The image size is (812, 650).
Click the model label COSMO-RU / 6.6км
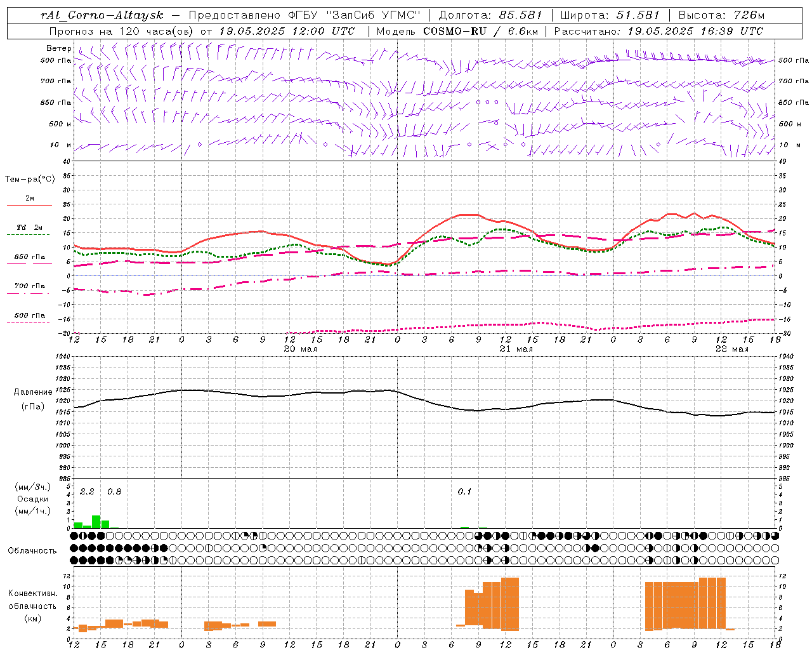tap(457, 31)
